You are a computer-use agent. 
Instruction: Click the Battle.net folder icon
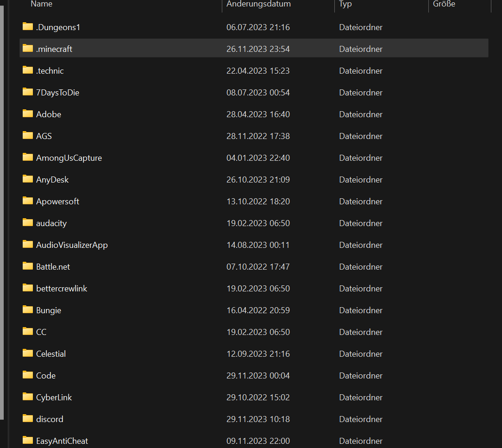tap(28, 266)
